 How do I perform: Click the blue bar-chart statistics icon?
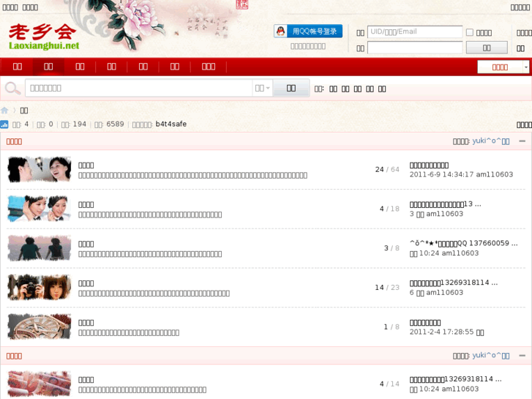(x=4, y=124)
